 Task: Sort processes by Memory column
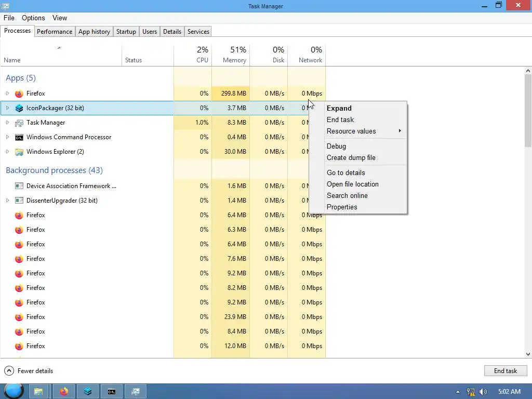pos(231,55)
